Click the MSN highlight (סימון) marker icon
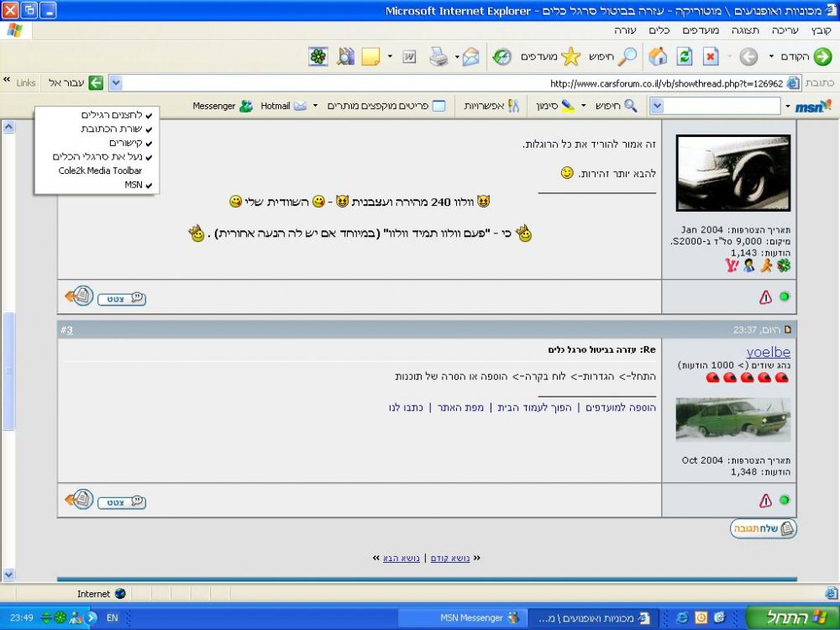Image resolution: width=840 pixels, height=630 pixels. [567, 106]
